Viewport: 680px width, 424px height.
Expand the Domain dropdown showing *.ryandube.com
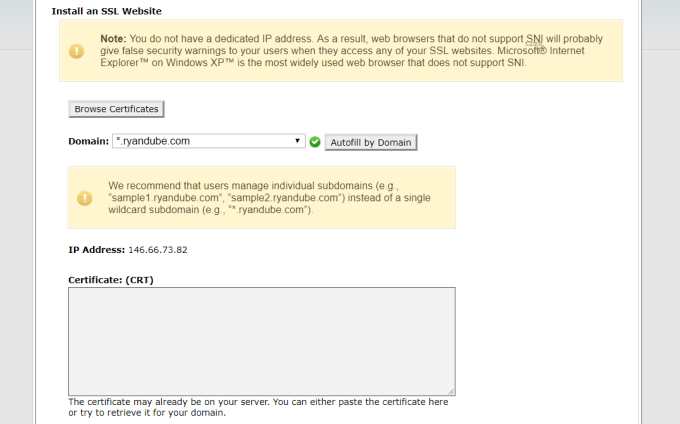[208, 141]
